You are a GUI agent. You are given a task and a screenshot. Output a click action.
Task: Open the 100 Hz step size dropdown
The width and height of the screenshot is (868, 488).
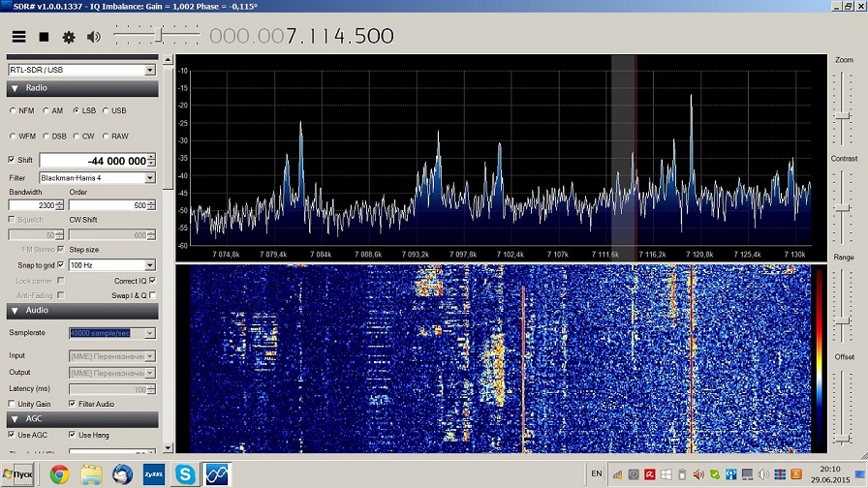point(150,265)
